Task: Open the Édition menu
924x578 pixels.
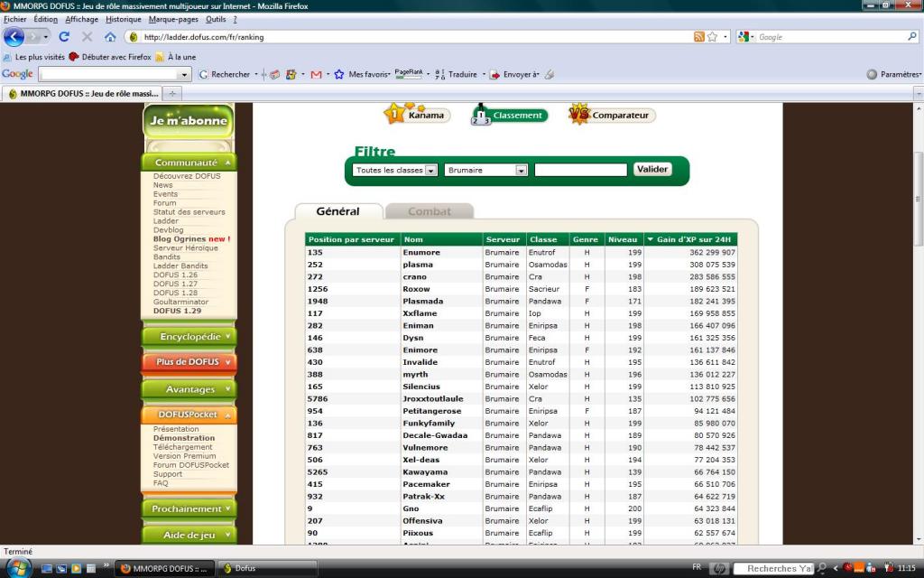Action: [x=45, y=20]
